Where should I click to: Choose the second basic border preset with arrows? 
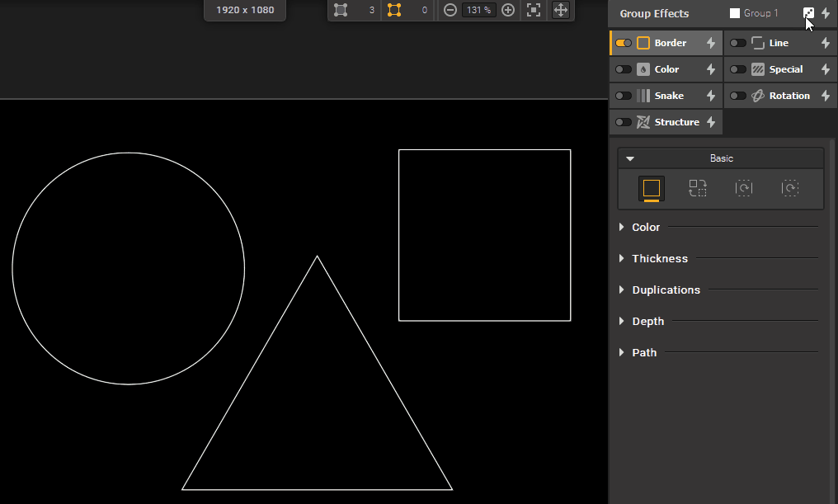coord(698,189)
